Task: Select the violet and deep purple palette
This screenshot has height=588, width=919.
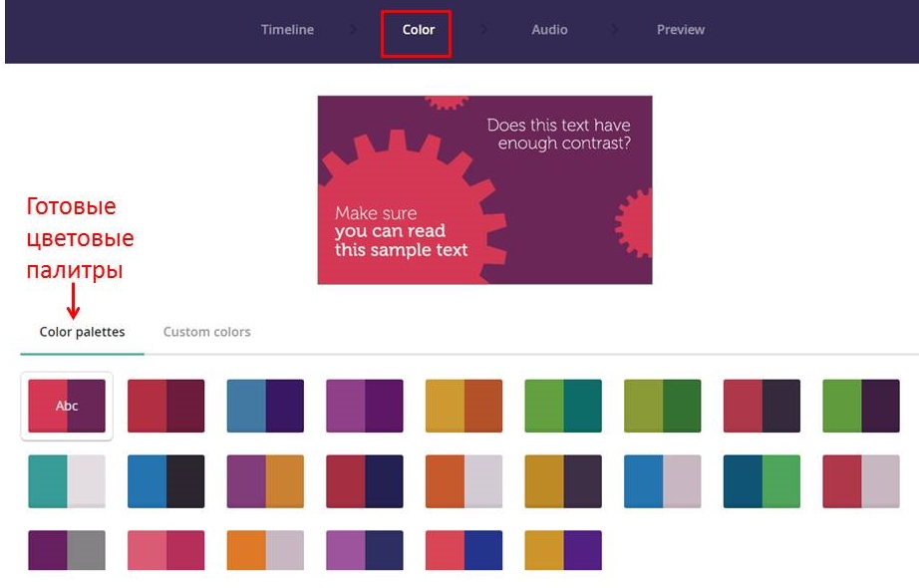Action: click(365, 406)
